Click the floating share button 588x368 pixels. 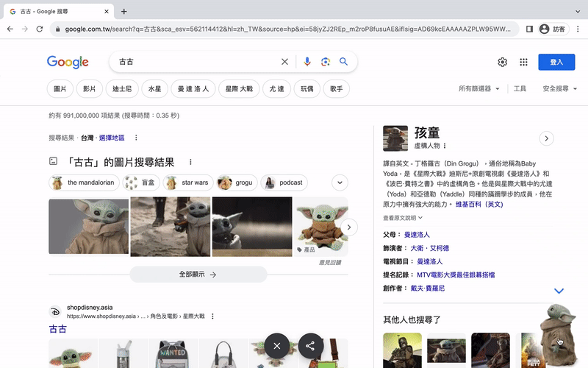310,346
